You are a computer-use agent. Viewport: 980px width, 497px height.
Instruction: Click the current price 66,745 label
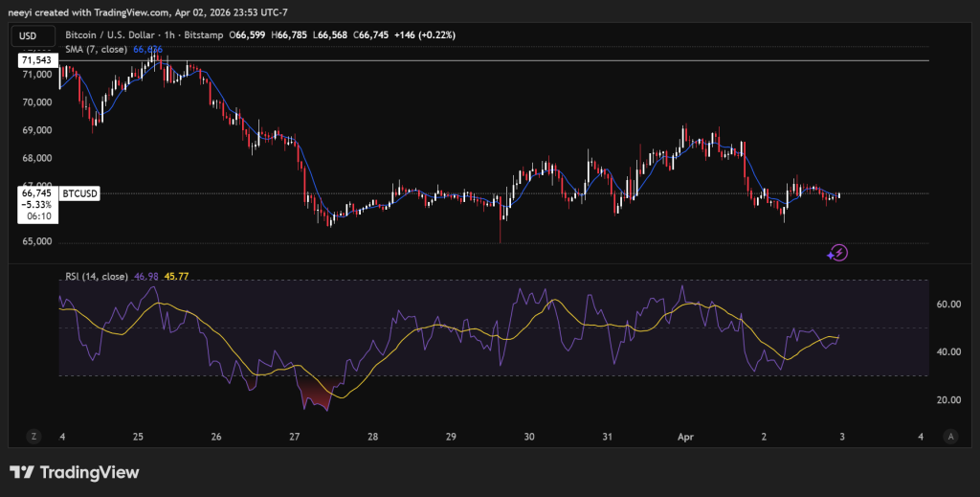[x=36, y=193]
